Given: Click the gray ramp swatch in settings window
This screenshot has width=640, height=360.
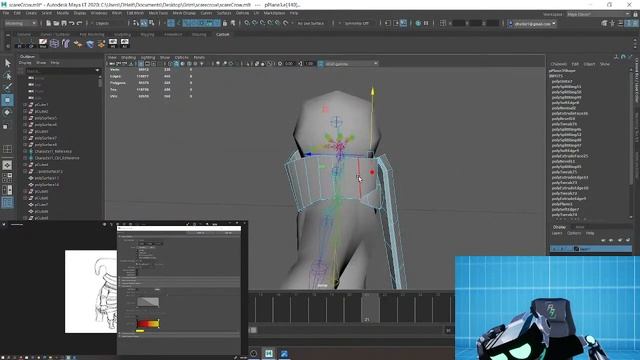Looking at the screenshot, I should (148, 302).
